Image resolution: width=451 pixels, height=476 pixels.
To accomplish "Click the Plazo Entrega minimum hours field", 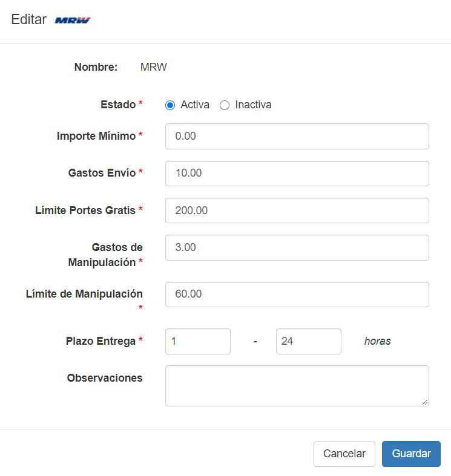I will (197, 341).
